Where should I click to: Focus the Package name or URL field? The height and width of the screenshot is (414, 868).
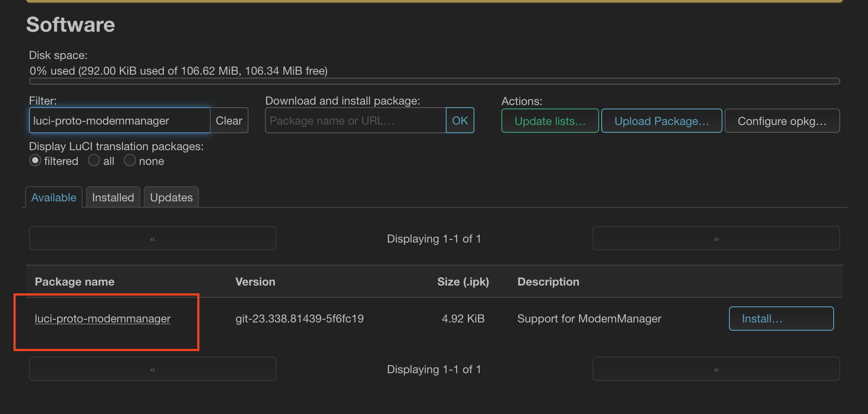click(355, 121)
